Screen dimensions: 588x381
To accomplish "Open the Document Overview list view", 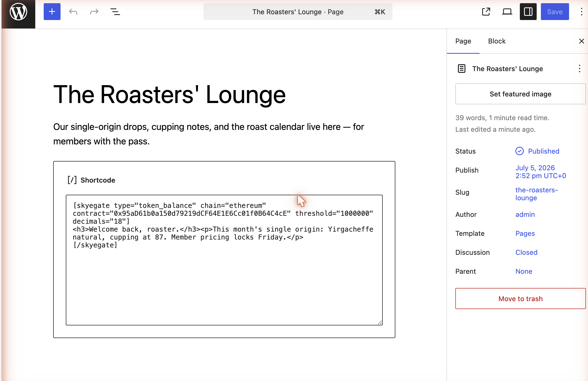I will (115, 12).
